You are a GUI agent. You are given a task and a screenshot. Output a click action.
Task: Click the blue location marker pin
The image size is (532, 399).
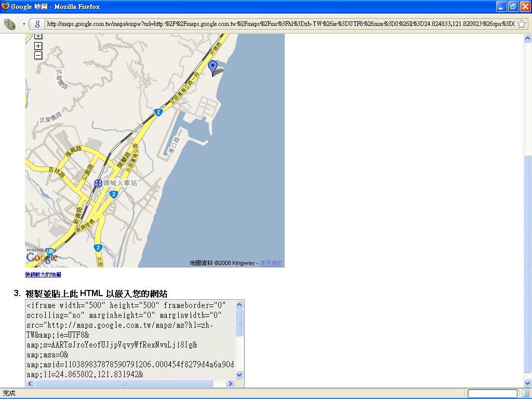pos(212,68)
